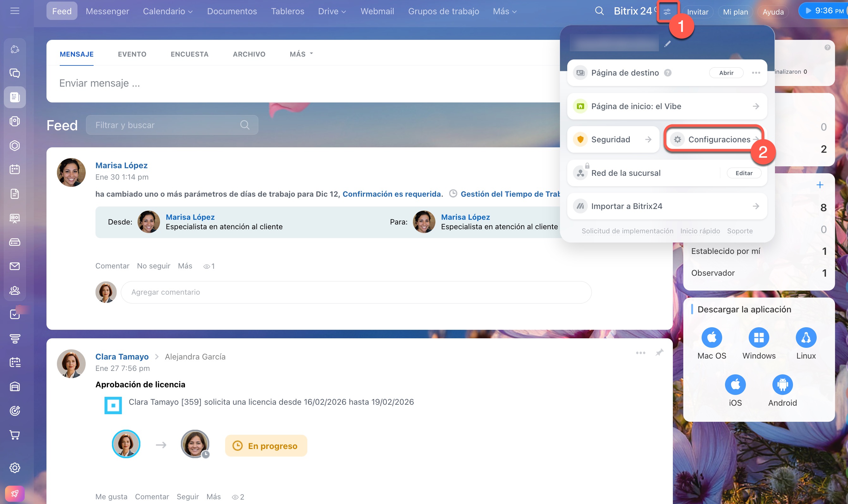Expand the Calendario dropdown menu
The image size is (848, 504).
(168, 12)
